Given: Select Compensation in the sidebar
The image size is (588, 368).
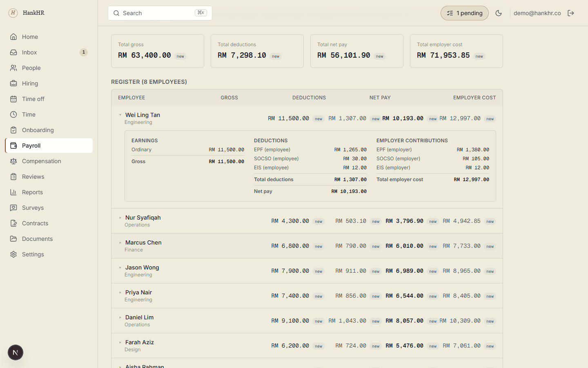Looking at the screenshot, I should point(49,161).
